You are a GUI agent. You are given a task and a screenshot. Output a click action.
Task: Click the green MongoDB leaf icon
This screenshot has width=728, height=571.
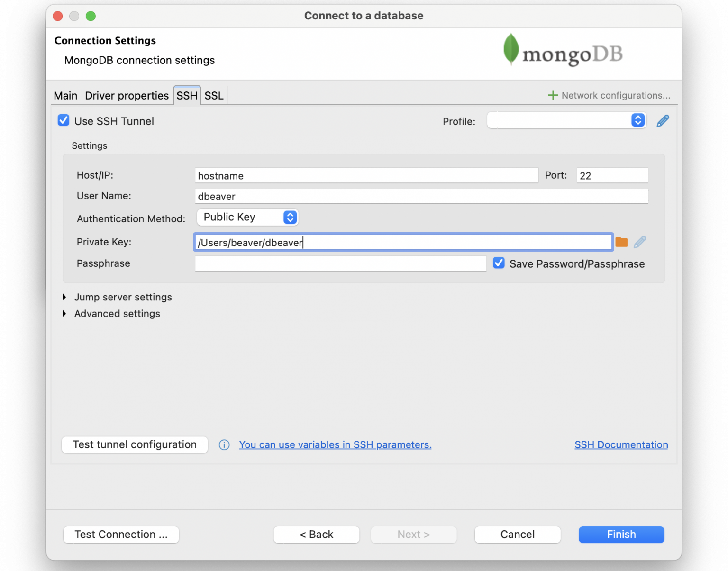[x=511, y=49]
